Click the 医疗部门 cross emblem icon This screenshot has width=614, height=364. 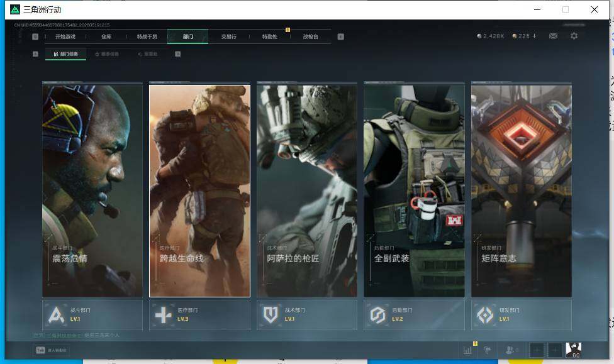pos(164,315)
